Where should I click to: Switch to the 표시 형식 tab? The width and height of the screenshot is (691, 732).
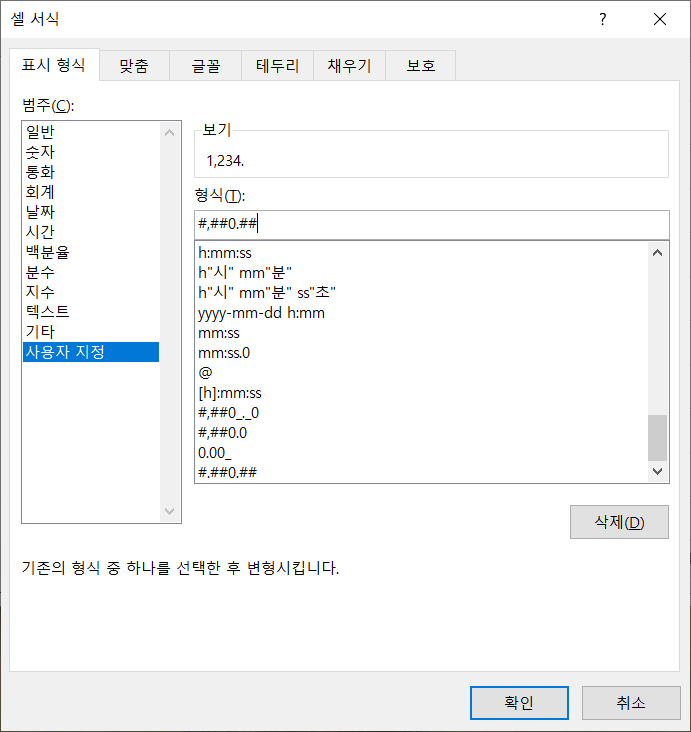point(54,65)
